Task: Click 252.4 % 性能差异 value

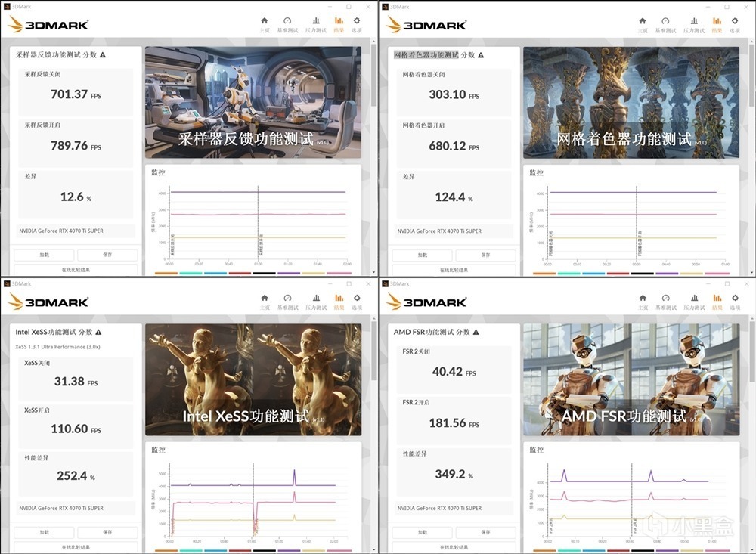Action: 76,476
